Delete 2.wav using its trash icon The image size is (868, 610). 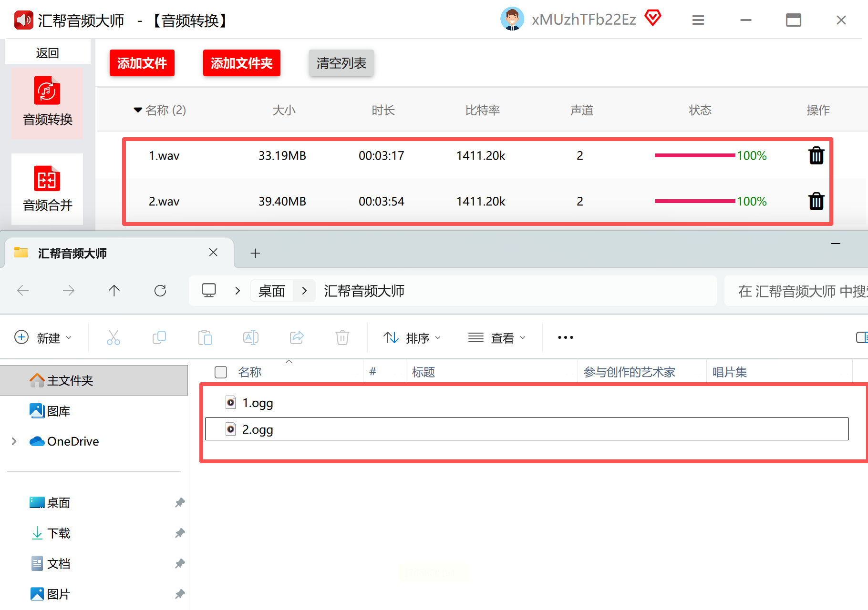pos(816,201)
